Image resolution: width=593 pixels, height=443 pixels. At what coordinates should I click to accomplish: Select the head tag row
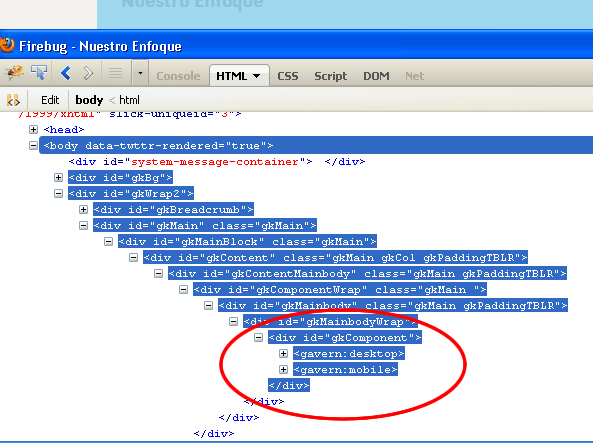64,129
